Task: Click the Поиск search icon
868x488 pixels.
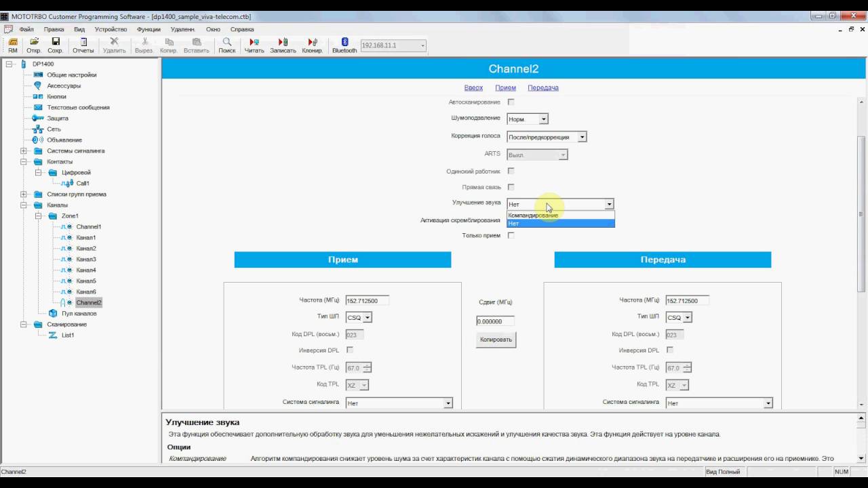Action: [x=226, y=45]
